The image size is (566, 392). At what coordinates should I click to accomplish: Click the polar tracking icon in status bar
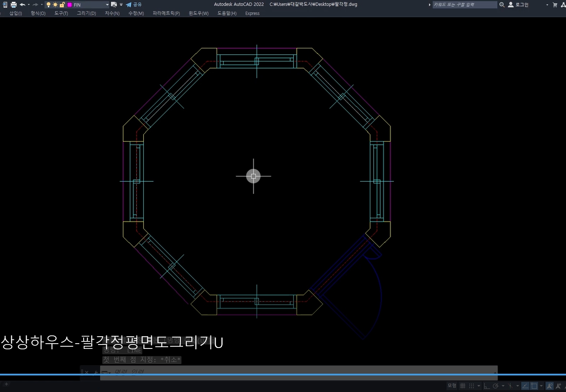(x=495, y=386)
